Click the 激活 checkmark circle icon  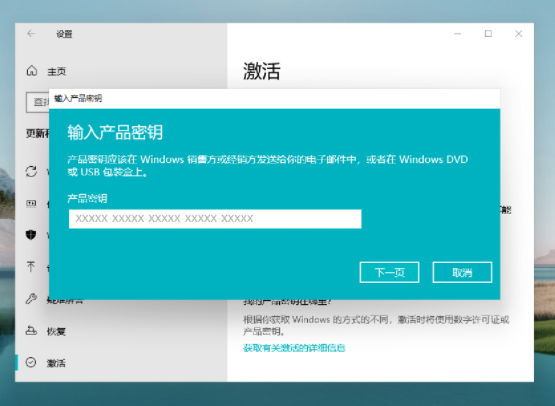pos(31,362)
